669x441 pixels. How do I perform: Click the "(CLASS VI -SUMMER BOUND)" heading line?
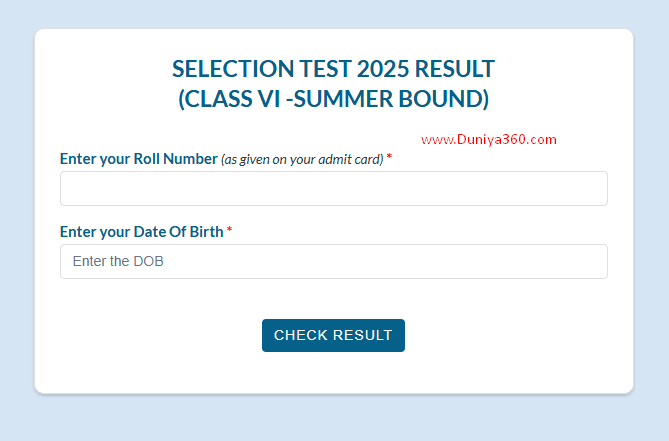tap(333, 99)
